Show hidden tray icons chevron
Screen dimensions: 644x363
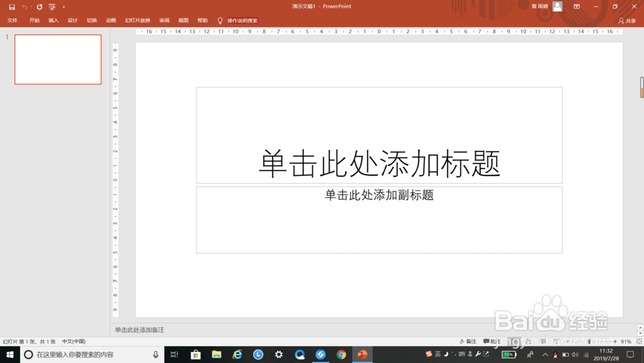pos(545,355)
